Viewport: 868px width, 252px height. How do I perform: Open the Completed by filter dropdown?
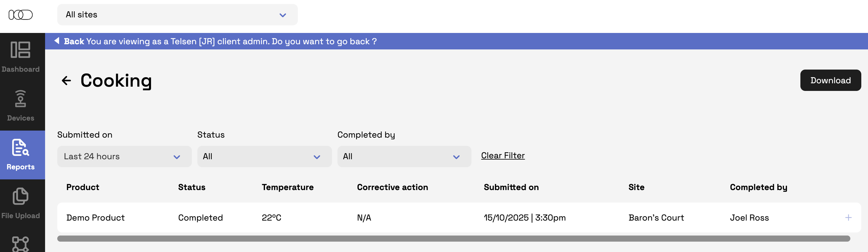[x=404, y=157]
